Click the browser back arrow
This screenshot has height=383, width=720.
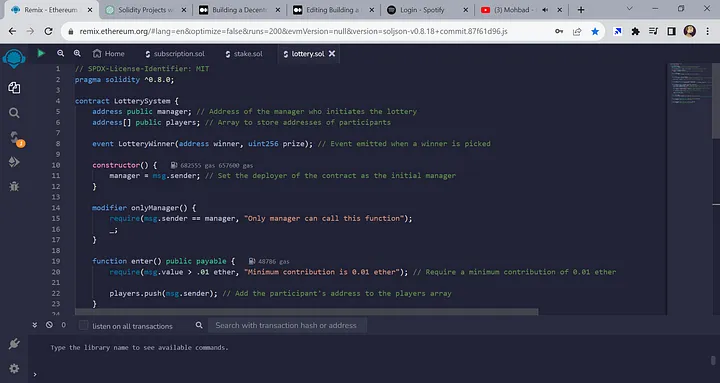pyautogui.click(x=12, y=31)
